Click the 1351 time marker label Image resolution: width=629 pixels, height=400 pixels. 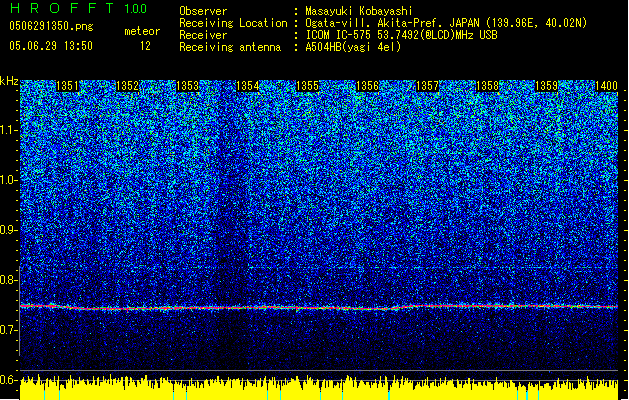click(x=67, y=86)
